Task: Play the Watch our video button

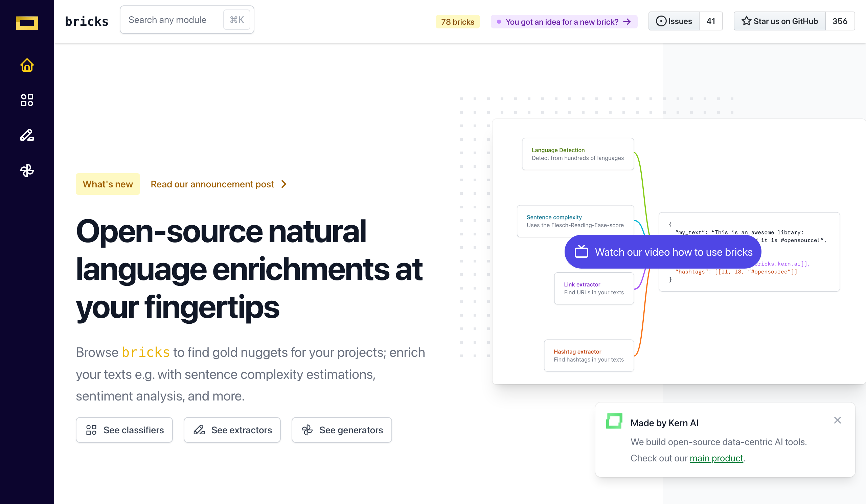Action: (x=663, y=252)
